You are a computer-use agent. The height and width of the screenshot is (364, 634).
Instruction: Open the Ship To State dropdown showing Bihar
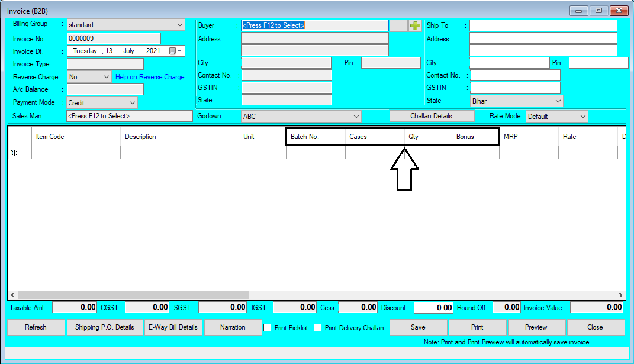pyautogui.click(x=557, y=101)
